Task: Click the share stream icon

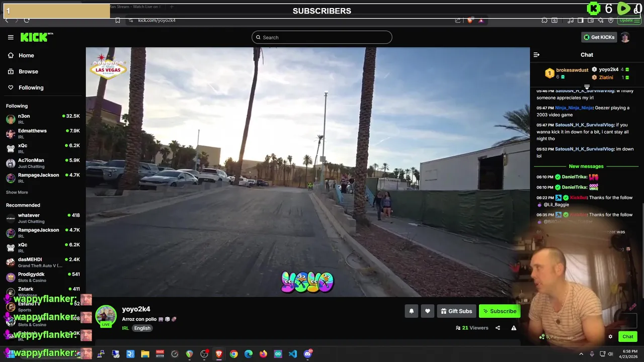Action: point(498,328)
